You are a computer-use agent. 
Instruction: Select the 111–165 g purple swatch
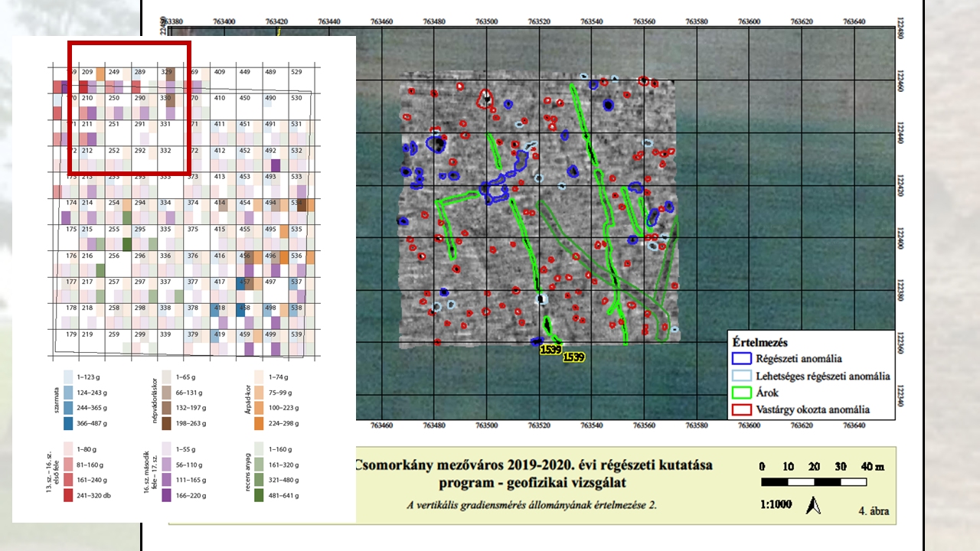[x=165, y=480]
